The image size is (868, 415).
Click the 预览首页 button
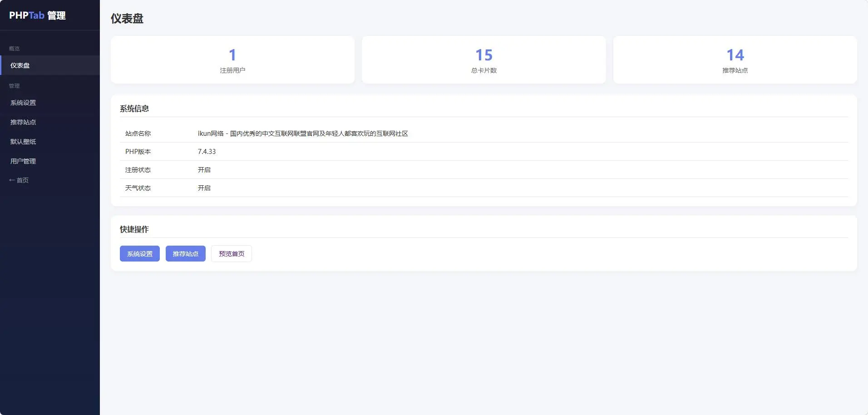[232, 254]
